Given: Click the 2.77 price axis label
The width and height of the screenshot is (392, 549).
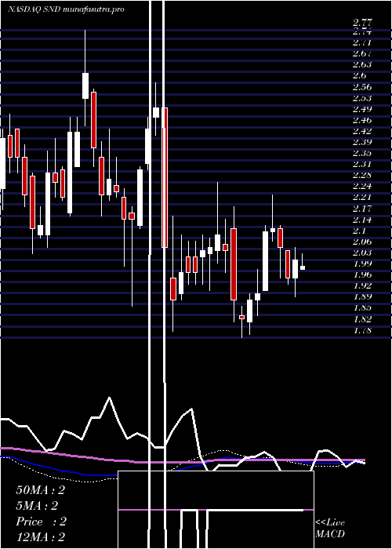Looking at the screenshot, I should pyautogui.click(x=362, y=23).
